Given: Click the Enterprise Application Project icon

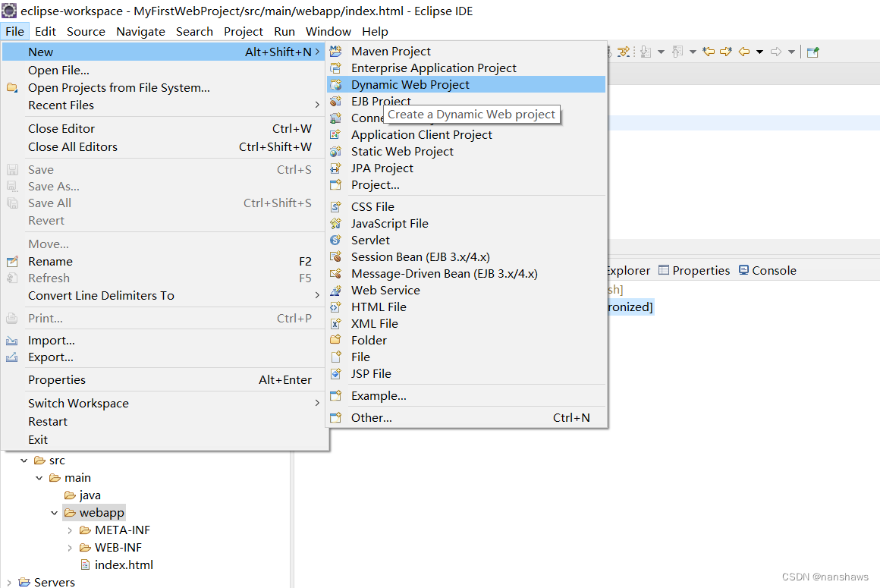Looking at the screenshot, I should (x=335, y=68).
